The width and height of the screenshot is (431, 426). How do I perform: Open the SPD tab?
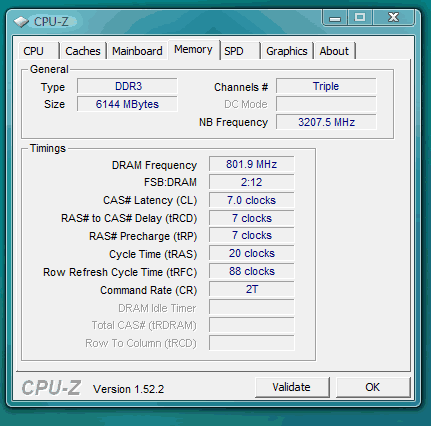pyautogui.click(x=240, y=51)
